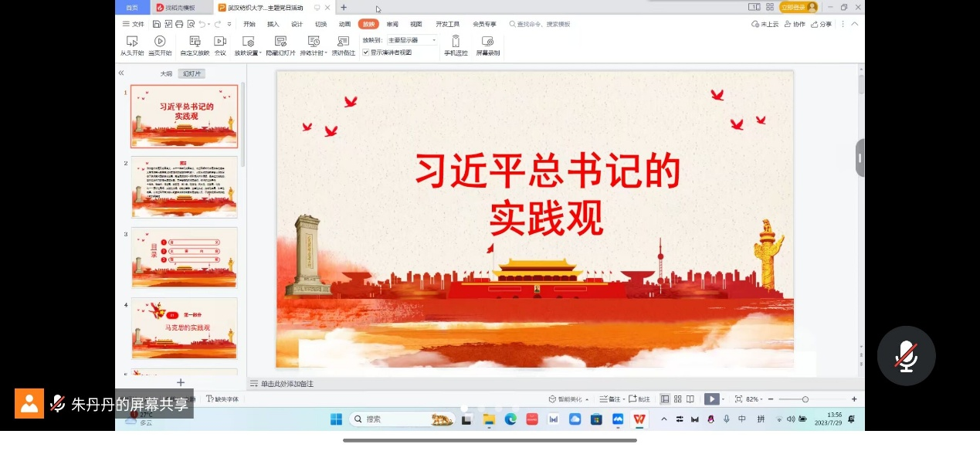Start slideshow from beginning (从头开始)
The height and width of the screenshot is (451, 980).
[x=132, y=46]
